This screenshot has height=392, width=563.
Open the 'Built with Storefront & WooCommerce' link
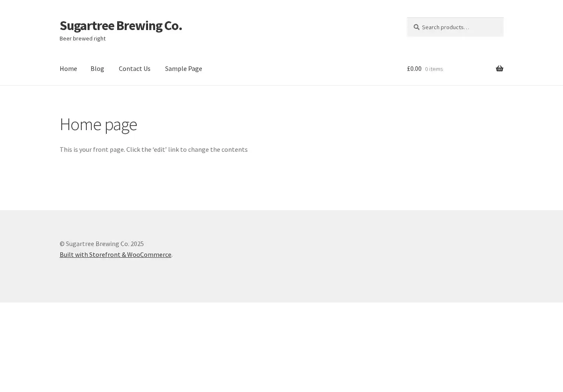(x=115, y=254)
